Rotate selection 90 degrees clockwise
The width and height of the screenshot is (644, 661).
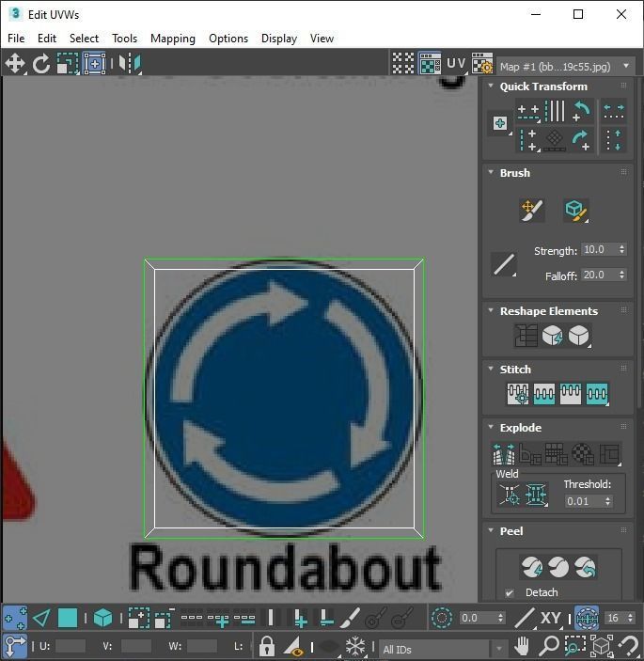582,140
